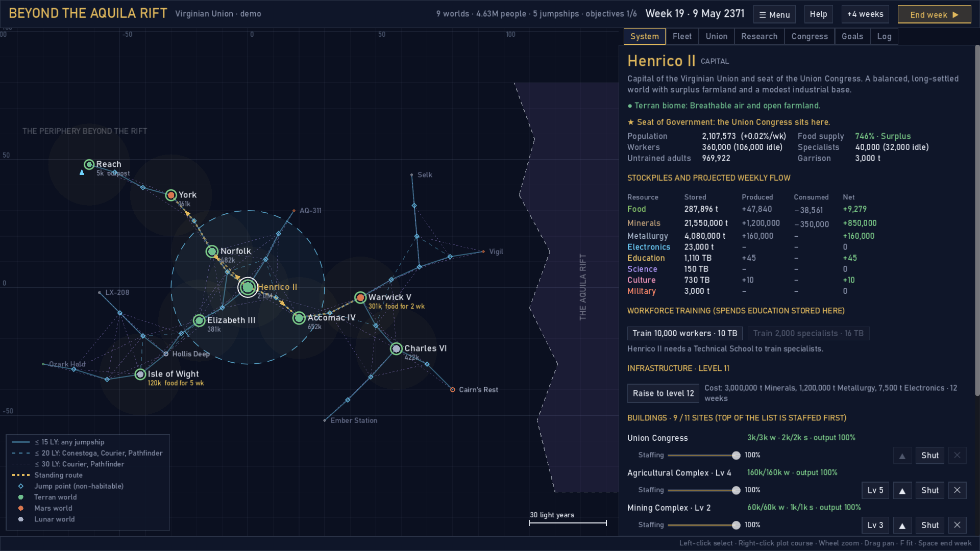Adjust the Union Congress staffing slider

pyautogui.click(x=702, y=456)
